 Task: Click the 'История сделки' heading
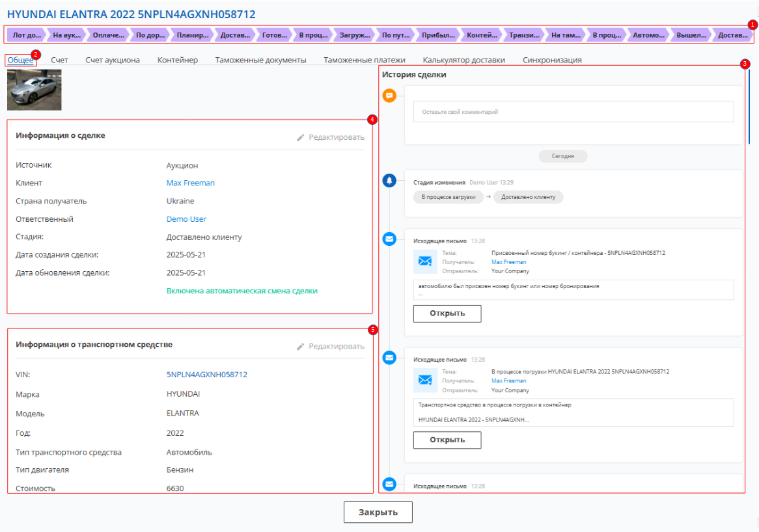415,75
